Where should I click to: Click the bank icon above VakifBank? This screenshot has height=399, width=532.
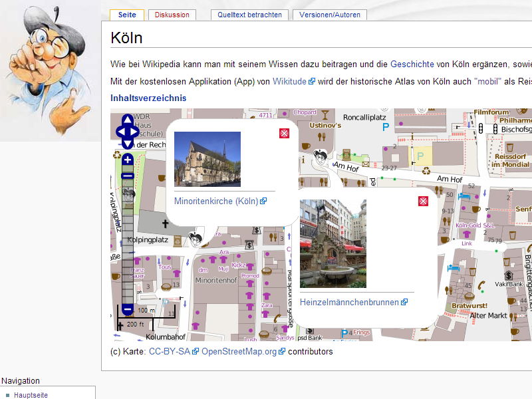508,275
